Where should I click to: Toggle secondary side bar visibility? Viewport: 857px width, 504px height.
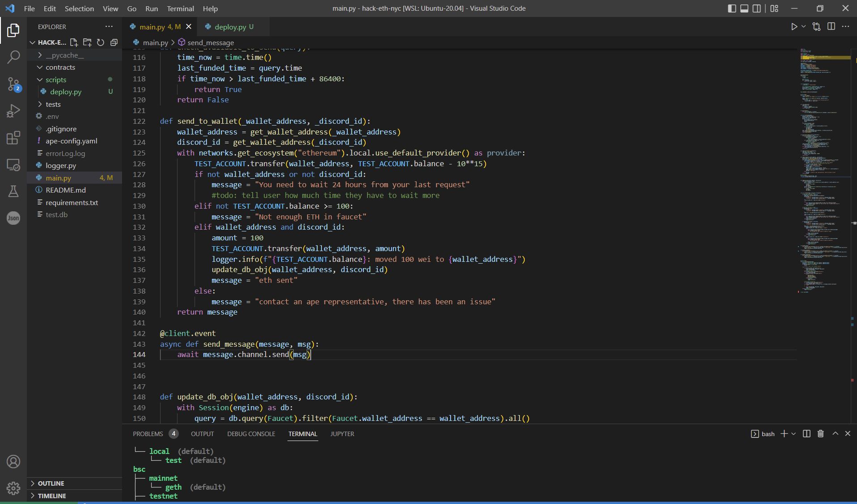tap(757, 8)
